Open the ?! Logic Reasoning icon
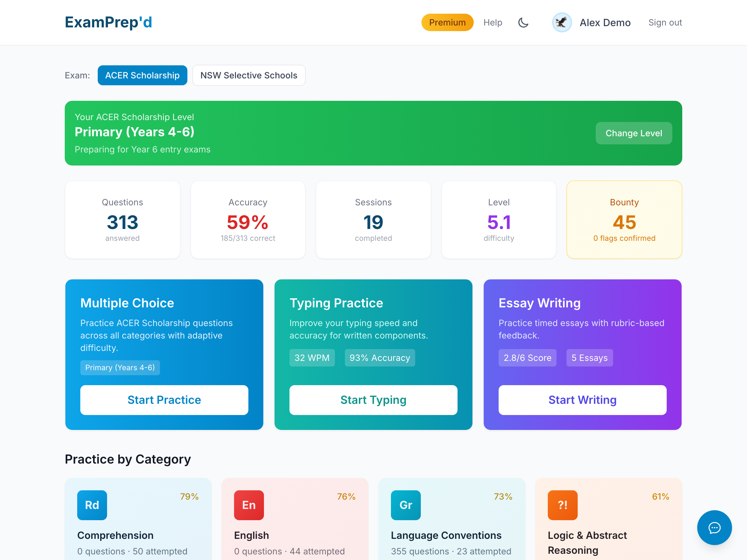This screenshot has height=560, width=747. tap(562, 505)
